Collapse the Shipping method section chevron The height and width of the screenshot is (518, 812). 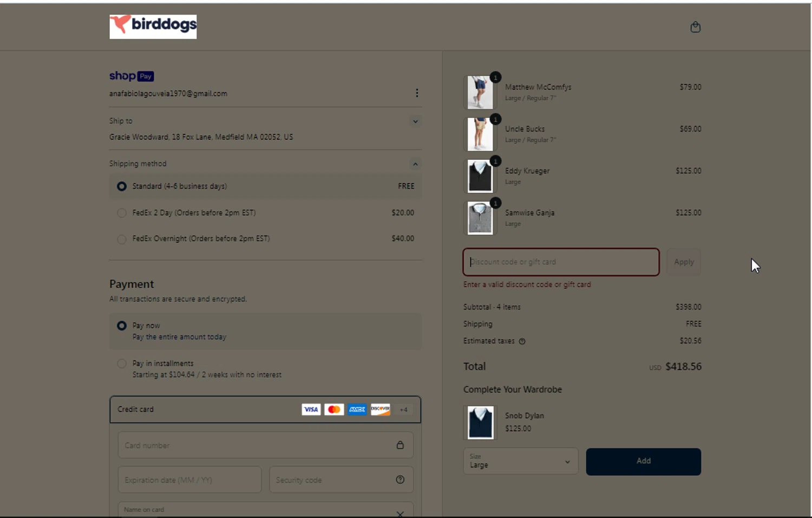click(x=415, y=164)
